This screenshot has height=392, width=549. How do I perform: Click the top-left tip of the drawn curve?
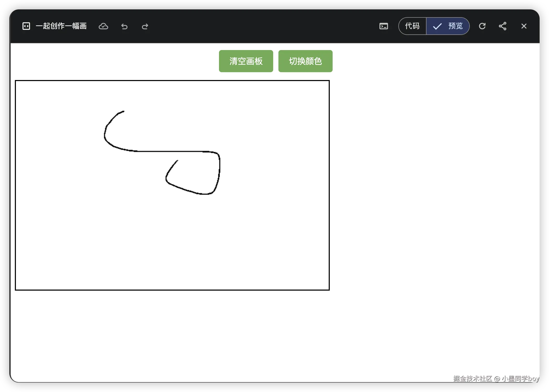point(123,112)
